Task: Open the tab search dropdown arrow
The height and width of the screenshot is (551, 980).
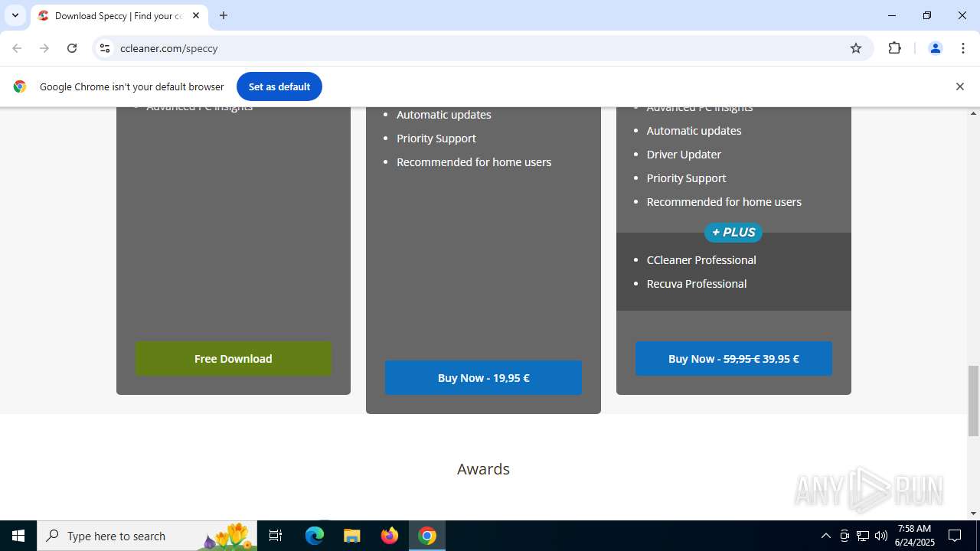Action: pyautogui.click(x=15, y=15)
